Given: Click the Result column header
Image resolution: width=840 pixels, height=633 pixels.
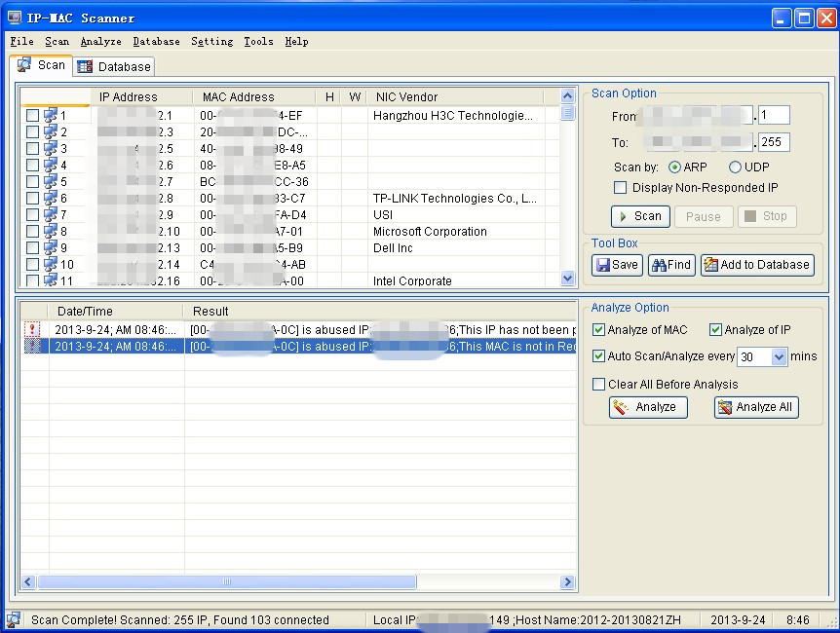Looking at the screenshot, I should point(379,312).
